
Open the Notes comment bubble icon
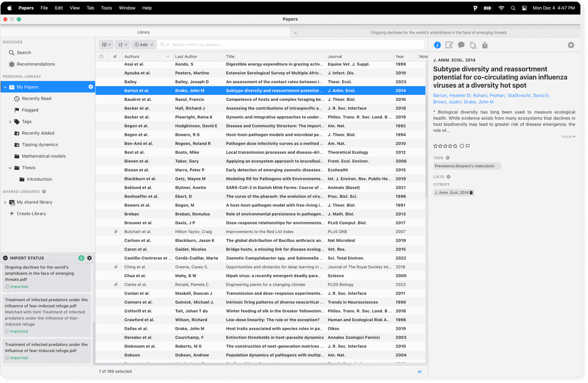click(x=461, y=45)
